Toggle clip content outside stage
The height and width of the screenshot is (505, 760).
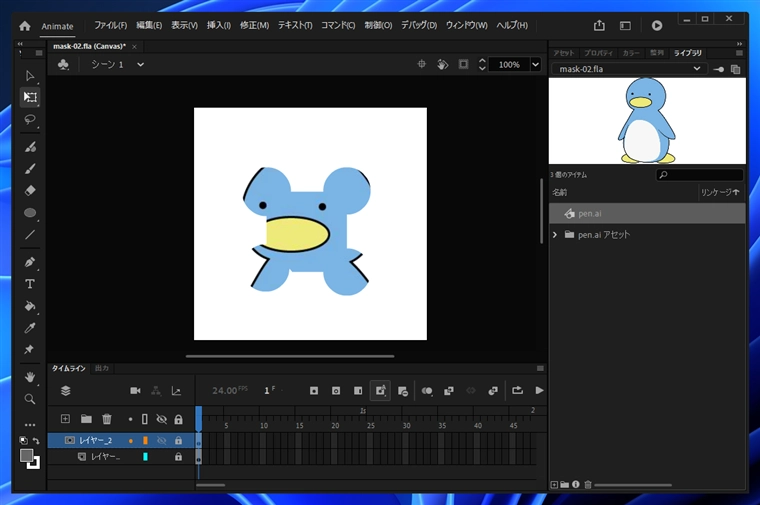(463, 64)
